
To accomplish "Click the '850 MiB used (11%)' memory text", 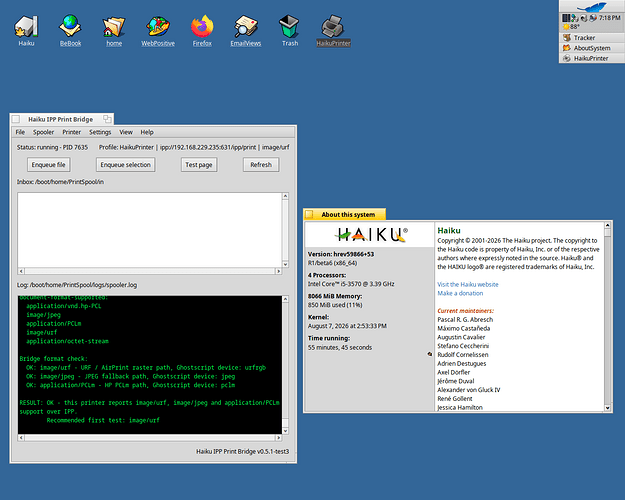I will [335, 305].
